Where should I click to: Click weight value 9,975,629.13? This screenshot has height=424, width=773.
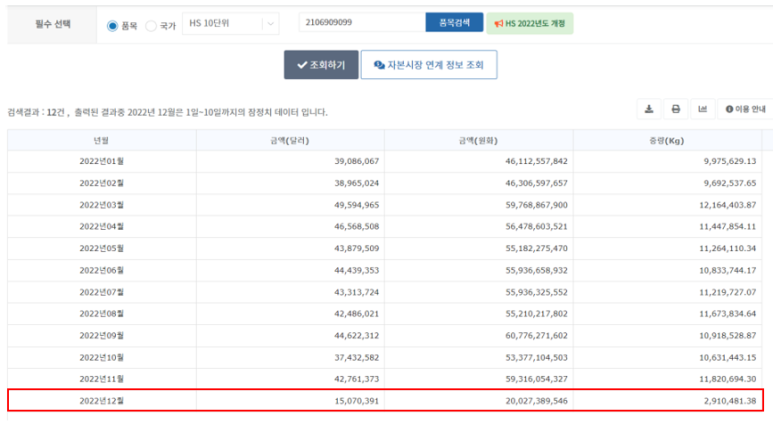point(730,161)
